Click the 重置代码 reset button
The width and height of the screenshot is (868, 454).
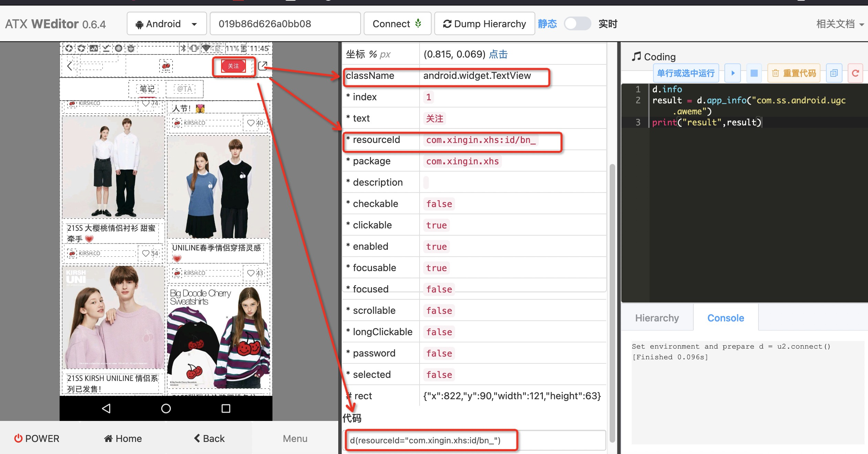coord(794,73)
